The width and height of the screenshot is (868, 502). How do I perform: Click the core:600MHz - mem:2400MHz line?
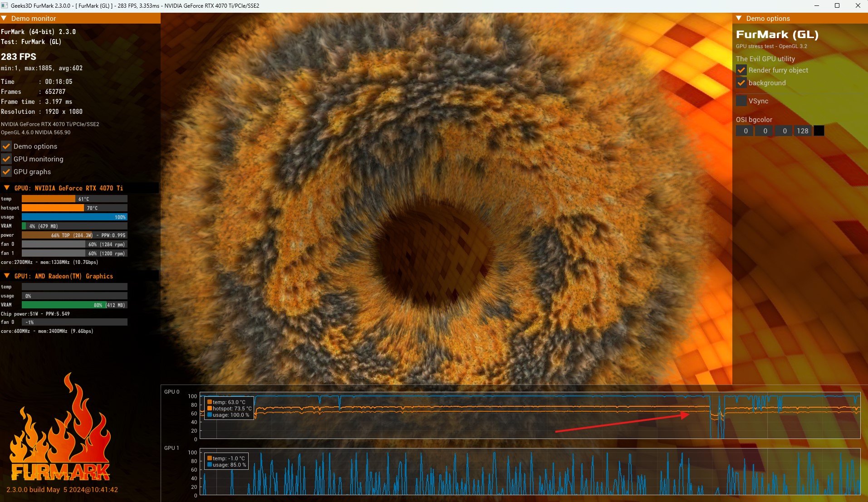click(47, 331)
